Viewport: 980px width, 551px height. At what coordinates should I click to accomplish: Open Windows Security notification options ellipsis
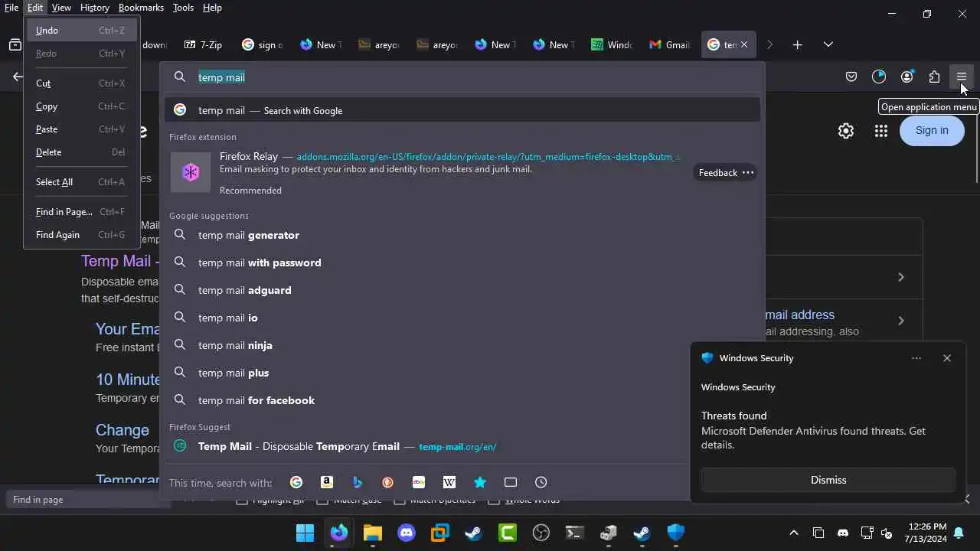pyautogui.click(x=916, y=358)
